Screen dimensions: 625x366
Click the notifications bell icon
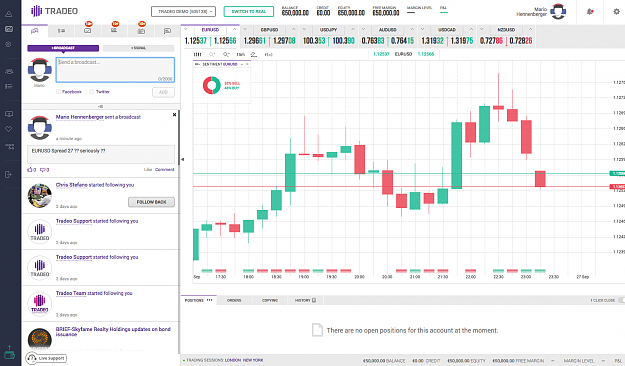pos(590,12)
